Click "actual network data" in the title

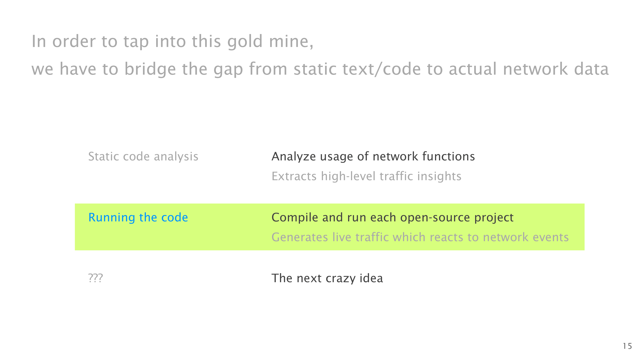[529, 69]
